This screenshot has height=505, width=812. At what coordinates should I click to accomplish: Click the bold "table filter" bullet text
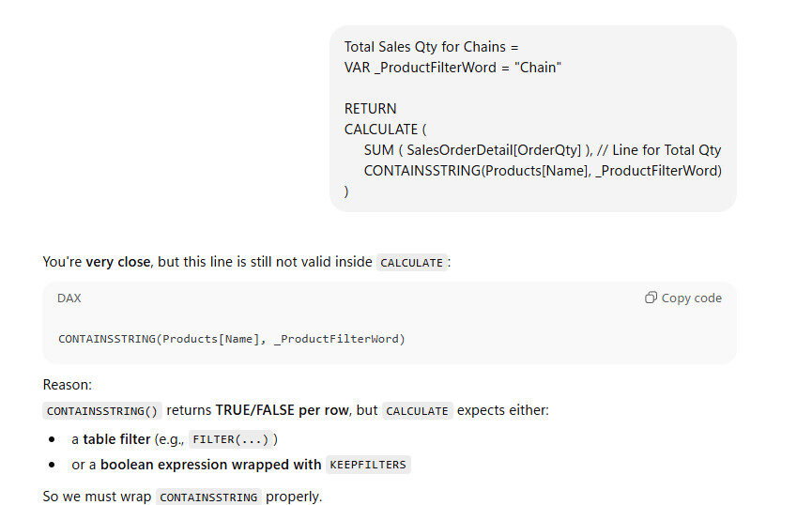(x=116, y=438)
